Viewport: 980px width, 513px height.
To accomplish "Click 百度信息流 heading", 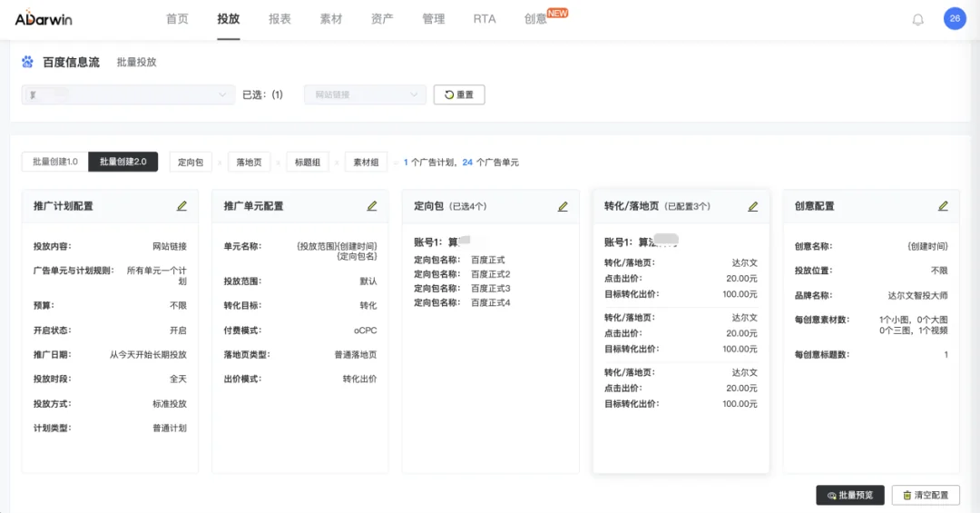I will point(71,62).
